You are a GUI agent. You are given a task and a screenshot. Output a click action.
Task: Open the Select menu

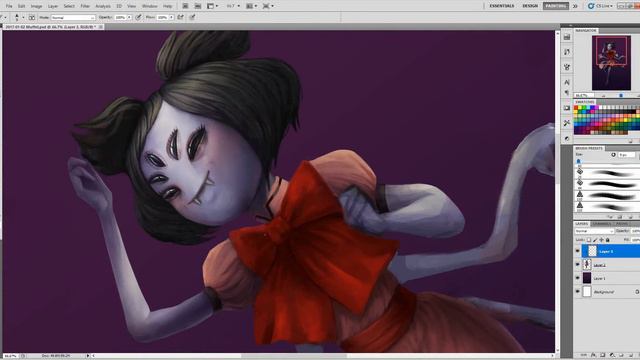tap(69, 6)
